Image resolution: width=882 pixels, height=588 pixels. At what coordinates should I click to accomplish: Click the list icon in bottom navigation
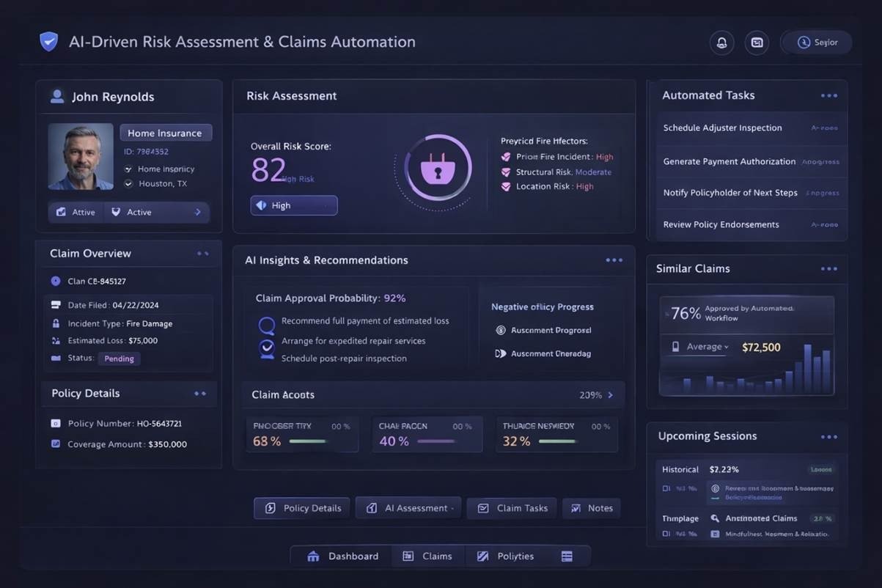(x=567, y=556)
